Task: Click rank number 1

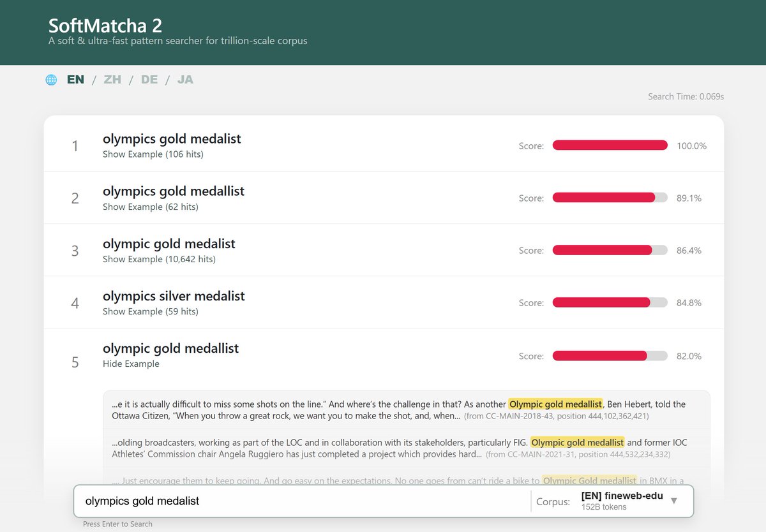Action: [75, 146]
